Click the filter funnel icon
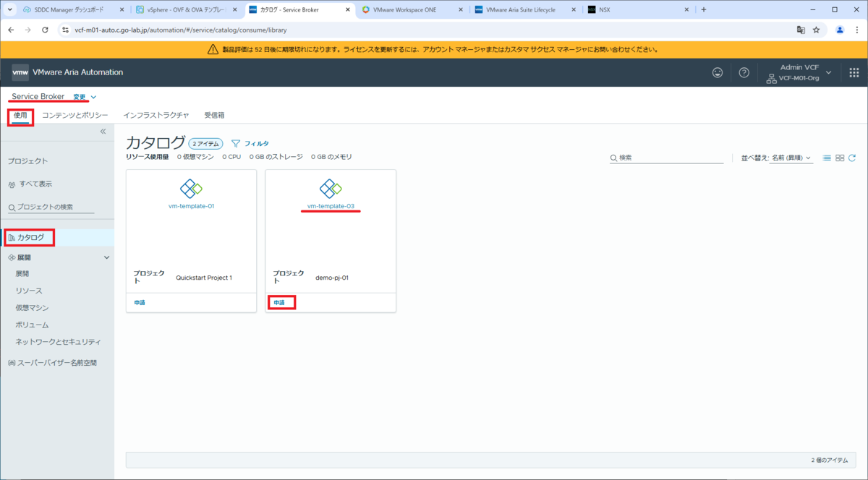Image resolution: width=868 pixels, height=480 pixels. [235, 143]
